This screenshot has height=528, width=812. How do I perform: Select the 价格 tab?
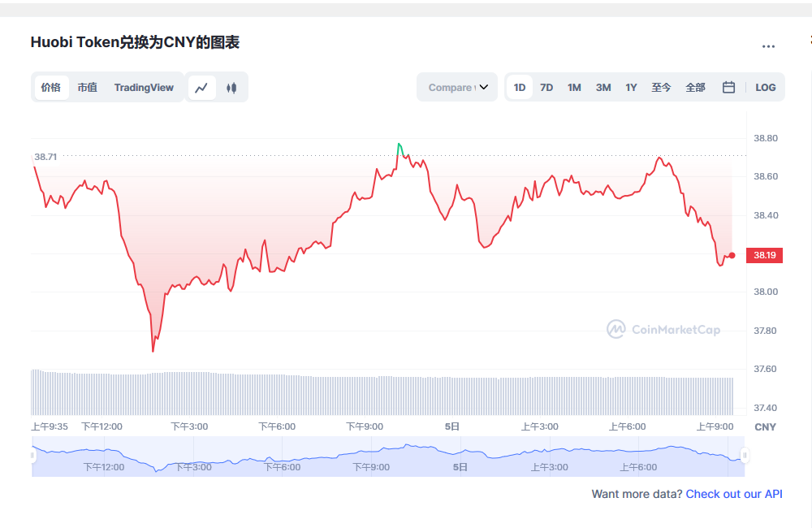click(x=50, y=88)
